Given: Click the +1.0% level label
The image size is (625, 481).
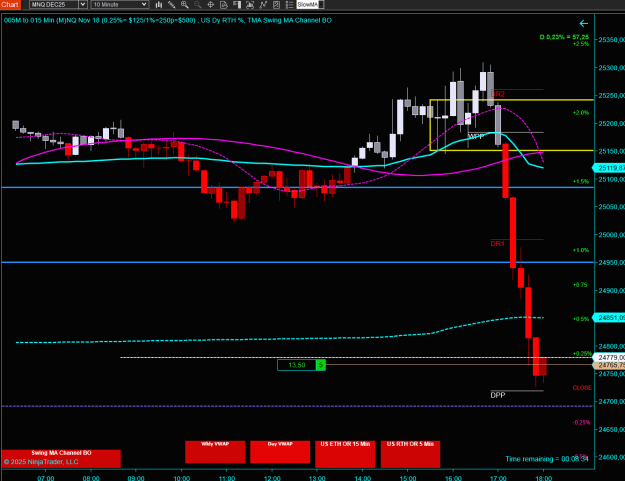Looking at the screenshot, I should 581,250.
